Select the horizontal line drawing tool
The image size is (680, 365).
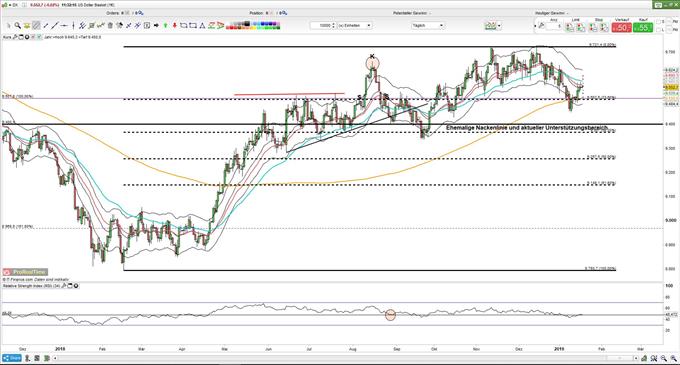(64, 26)
